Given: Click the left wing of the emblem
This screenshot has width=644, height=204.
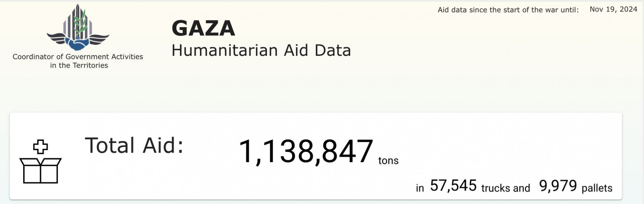Looking at the screenshot, I should [x=57, y=38].
